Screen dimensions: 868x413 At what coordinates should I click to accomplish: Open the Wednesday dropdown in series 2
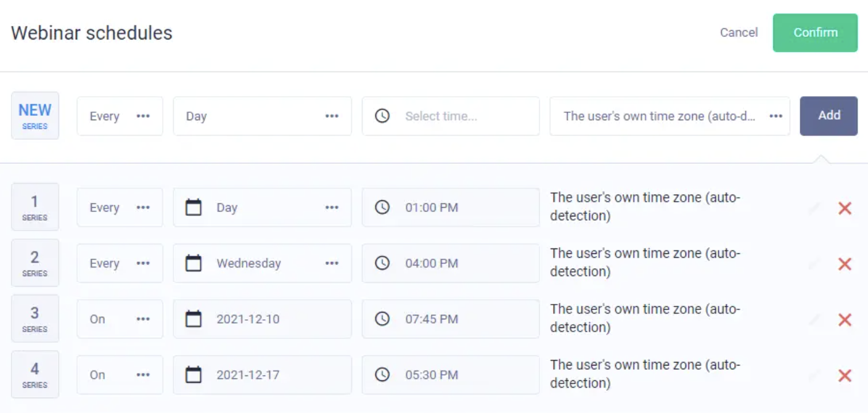(262, 263)
